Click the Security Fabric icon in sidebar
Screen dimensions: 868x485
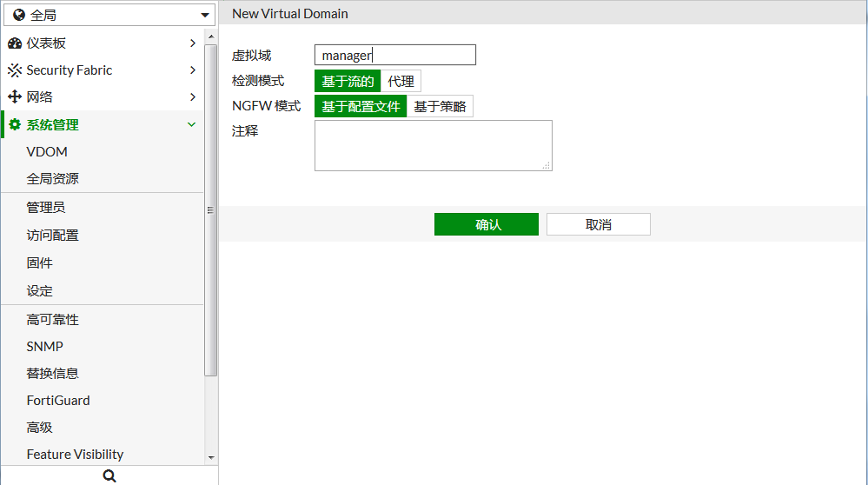[x=14, y=70]
